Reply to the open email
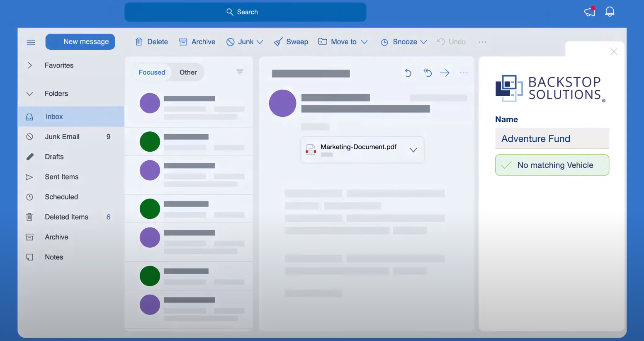The width and height of the screenshot is (644, 341). [x=408, y=73]
